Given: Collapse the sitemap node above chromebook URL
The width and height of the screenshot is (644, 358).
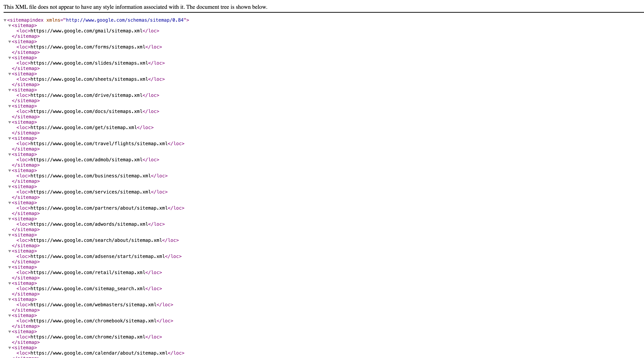Looking at the screenshot, I should coord(10,316).
